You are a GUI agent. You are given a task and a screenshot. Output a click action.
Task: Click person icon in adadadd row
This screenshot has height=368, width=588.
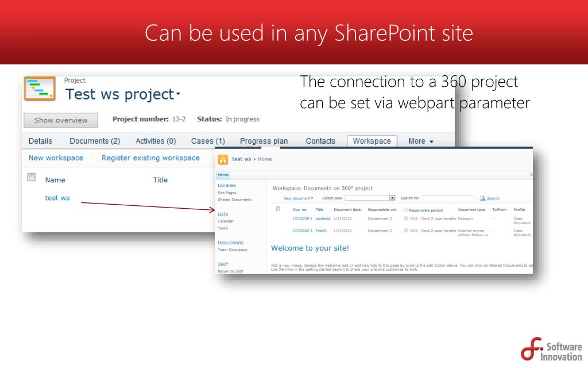[x=406, y=218]
